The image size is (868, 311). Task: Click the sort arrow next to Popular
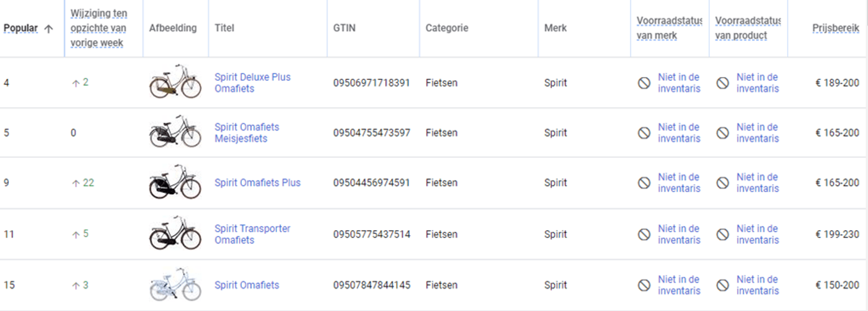click(x=48, y=29)
